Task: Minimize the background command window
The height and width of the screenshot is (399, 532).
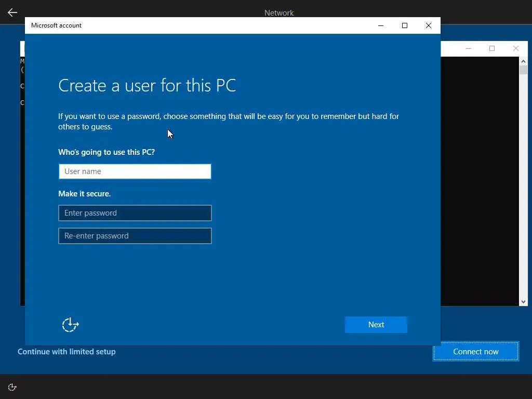Action: coord(469,48)
